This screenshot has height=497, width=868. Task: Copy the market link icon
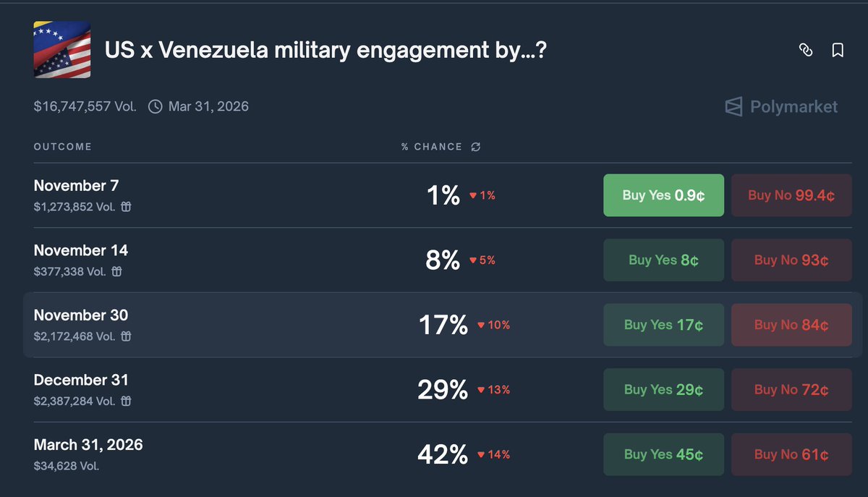click(805, 50)
